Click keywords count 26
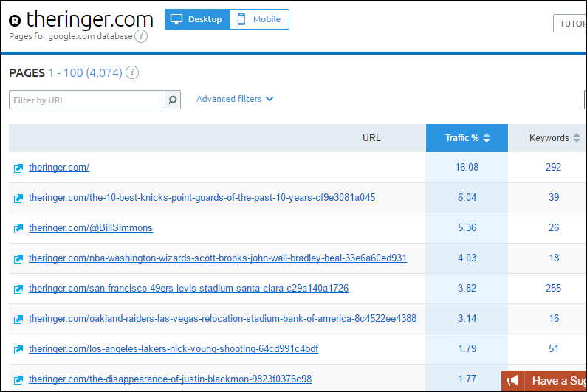This screenshot has width=587, height=392. click(554, 228)
